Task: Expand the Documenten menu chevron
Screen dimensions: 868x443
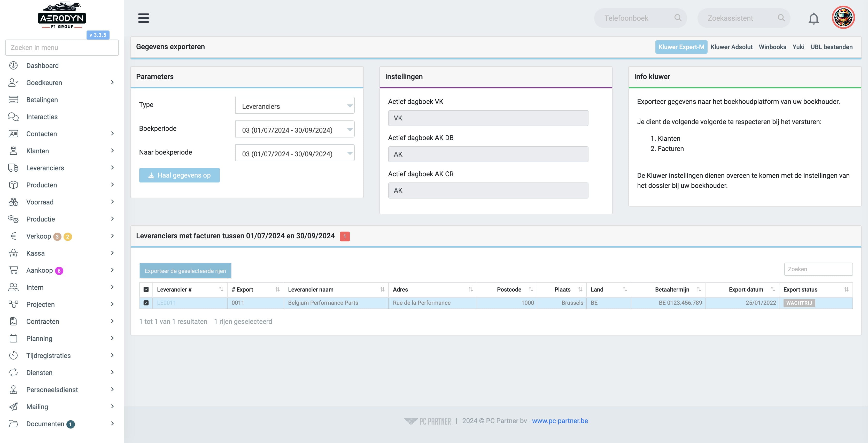Action: coord(112,423)
